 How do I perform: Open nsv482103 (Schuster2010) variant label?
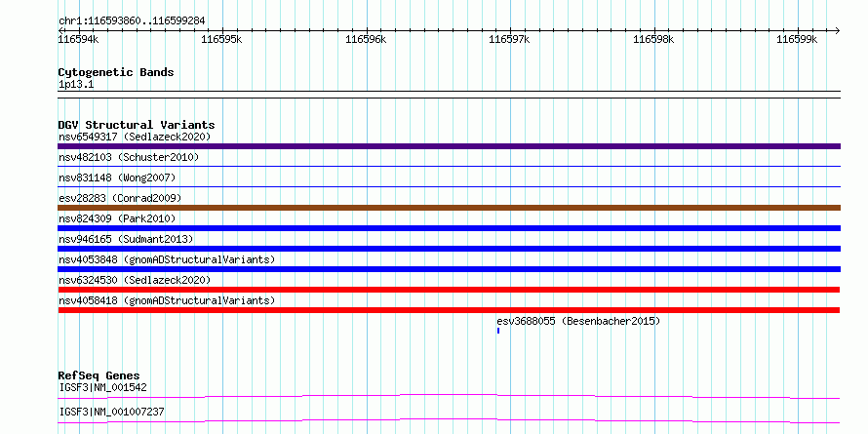point(129,157)
